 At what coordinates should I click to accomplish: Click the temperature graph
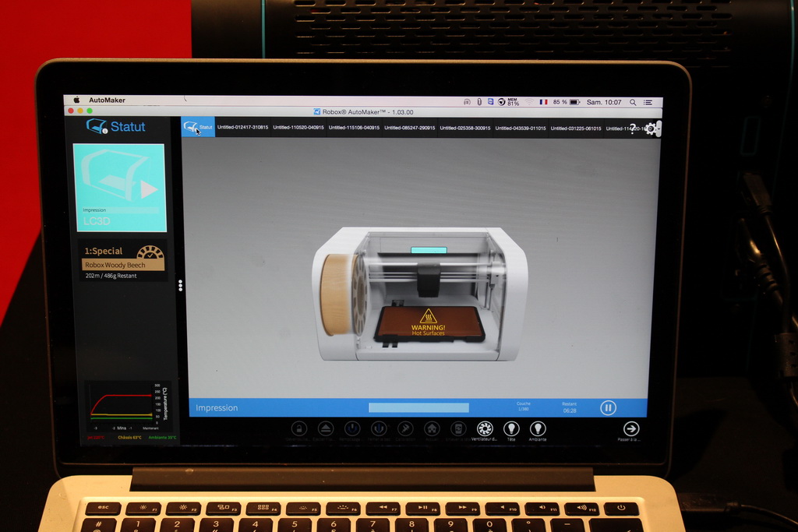tap(127, 406)
